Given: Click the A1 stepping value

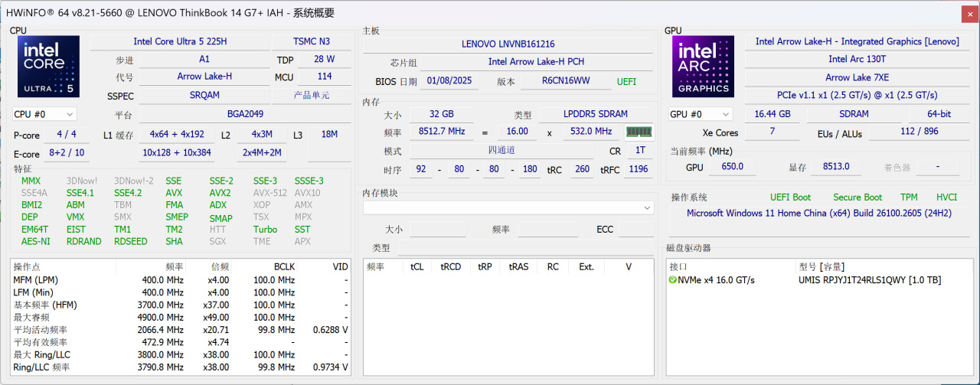Looking at the screenshot, I should tap(204, 59).
